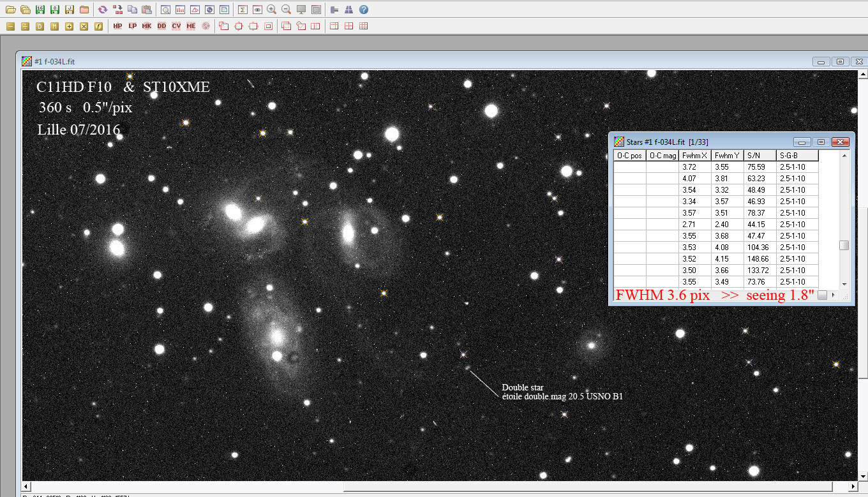Select the S/N value 75.59

point(760,167)
